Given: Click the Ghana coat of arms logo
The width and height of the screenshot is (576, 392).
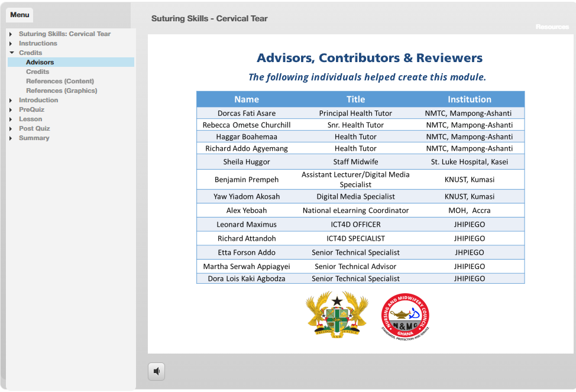Looking at the screenshot, I should point(336,315).
